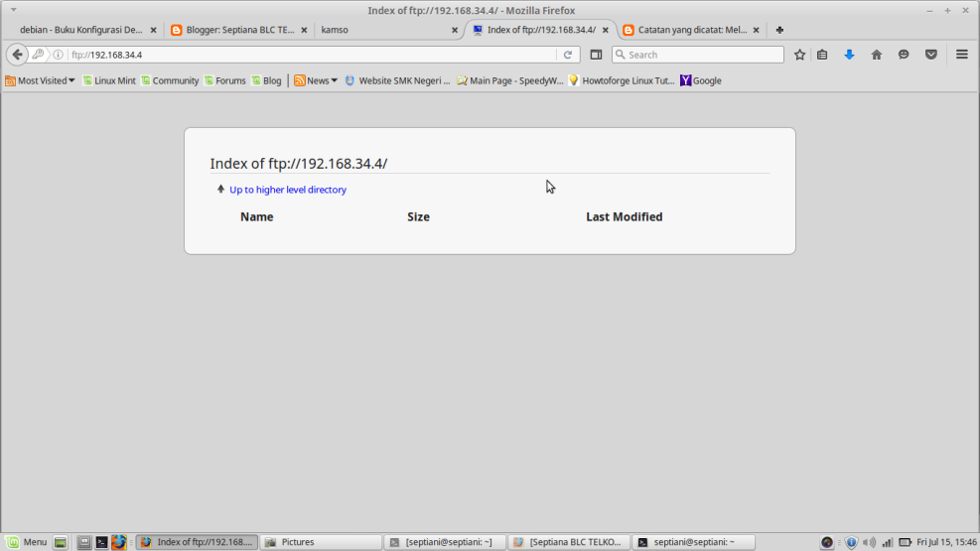Image resolution: width=980 pixels, height=551 pixels.
Task: Open a new tab with plus button
Action: tap(779, 30)
